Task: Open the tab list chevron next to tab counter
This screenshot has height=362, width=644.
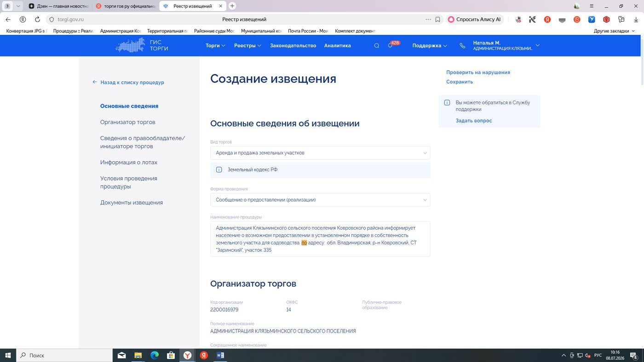Action: [x=18, y=6]
